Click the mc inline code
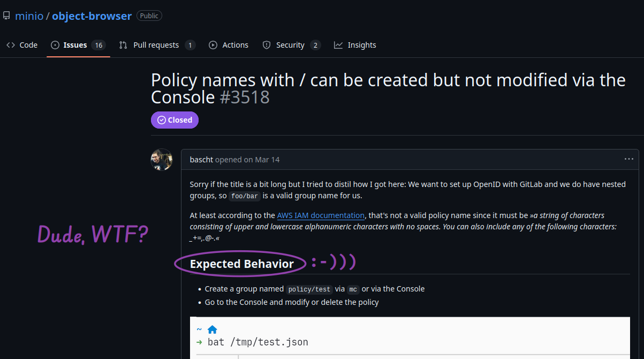The height and width of the screenshot is (359, 644). click(353, 289)
